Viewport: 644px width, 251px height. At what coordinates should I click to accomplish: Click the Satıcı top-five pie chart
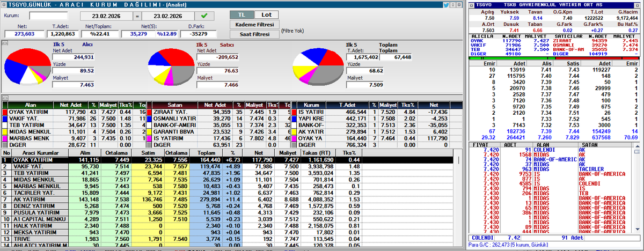click(171, 66)
